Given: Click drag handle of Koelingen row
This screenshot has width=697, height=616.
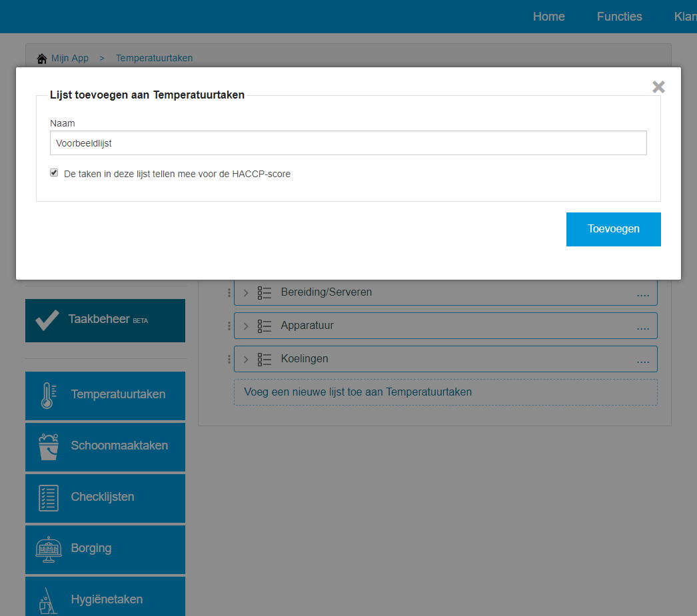Looking at the screenshot, I should point(229,360).
